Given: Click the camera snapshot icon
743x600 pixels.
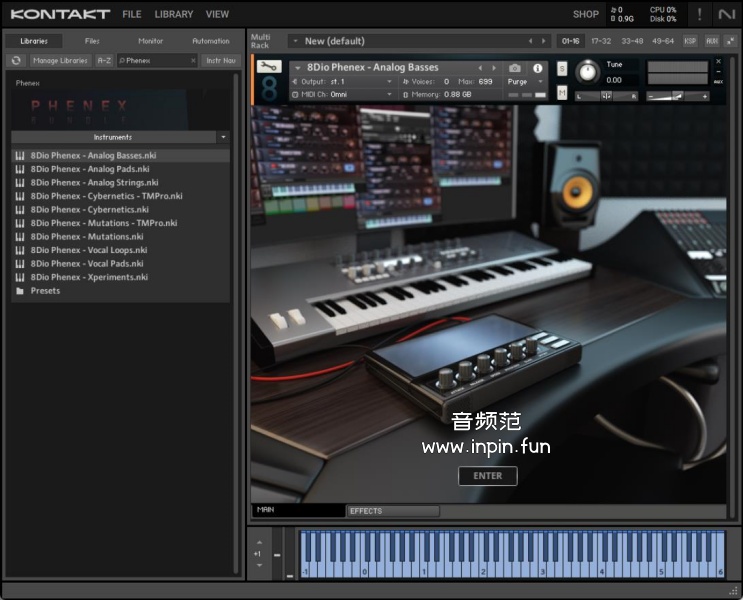Looking at the screenshot, I should (x=515, y=68).
